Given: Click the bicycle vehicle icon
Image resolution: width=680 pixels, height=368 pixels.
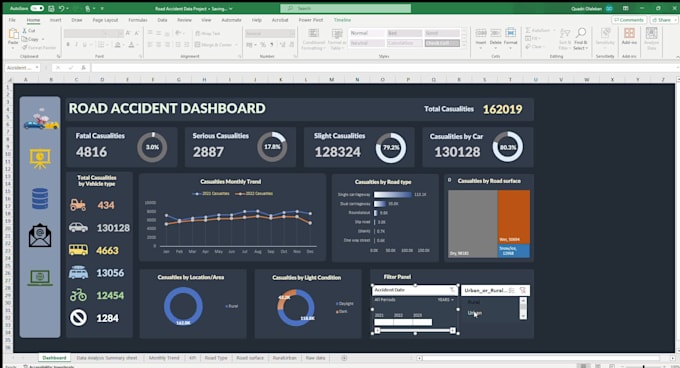Looking at the screenshot, I should click(x=78, y=295).
